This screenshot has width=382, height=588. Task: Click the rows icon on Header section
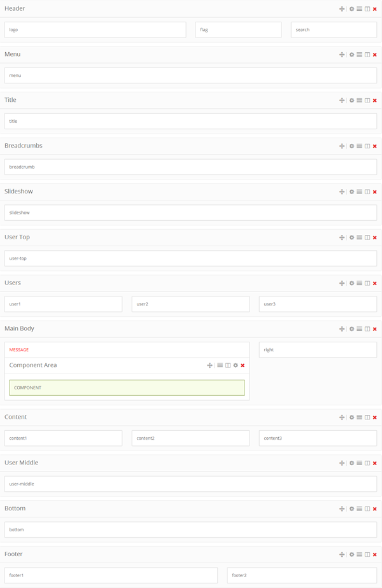(360, 9)
